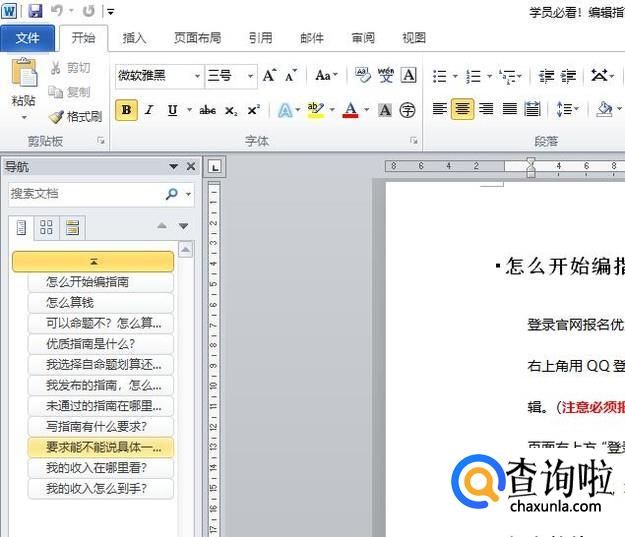Open the 剪贴板 dialog launcher
The width and height of the screenshot is (625, 537).
pos(101,141)
